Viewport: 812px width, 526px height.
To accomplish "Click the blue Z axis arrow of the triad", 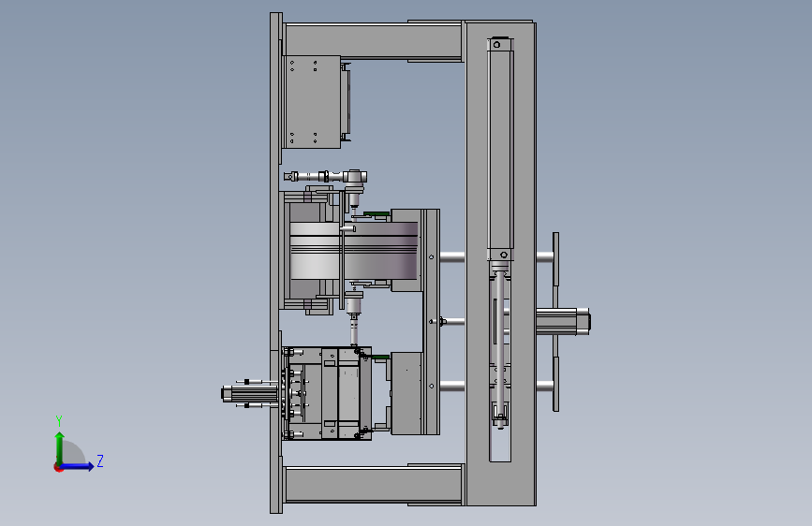I will tap(78, 466).
